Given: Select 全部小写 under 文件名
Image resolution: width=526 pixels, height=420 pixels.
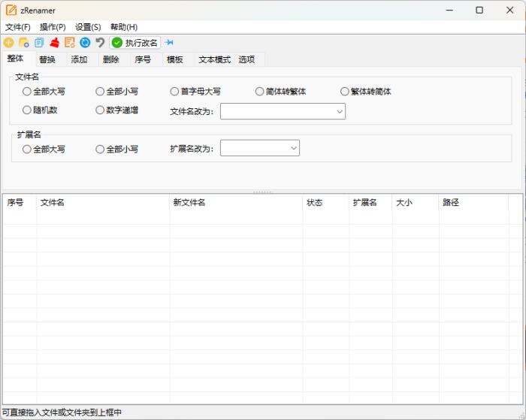Looking at the screenshot, I should [x=117, y=91].
